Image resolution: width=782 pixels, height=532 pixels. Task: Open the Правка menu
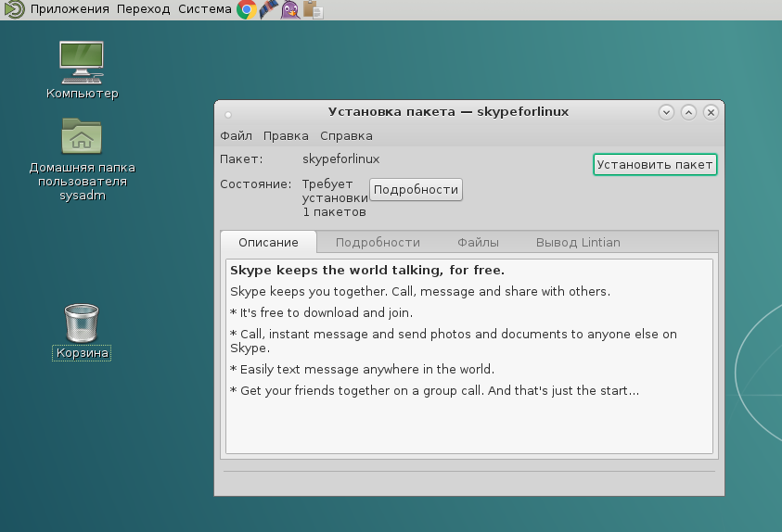pos(286,136)
